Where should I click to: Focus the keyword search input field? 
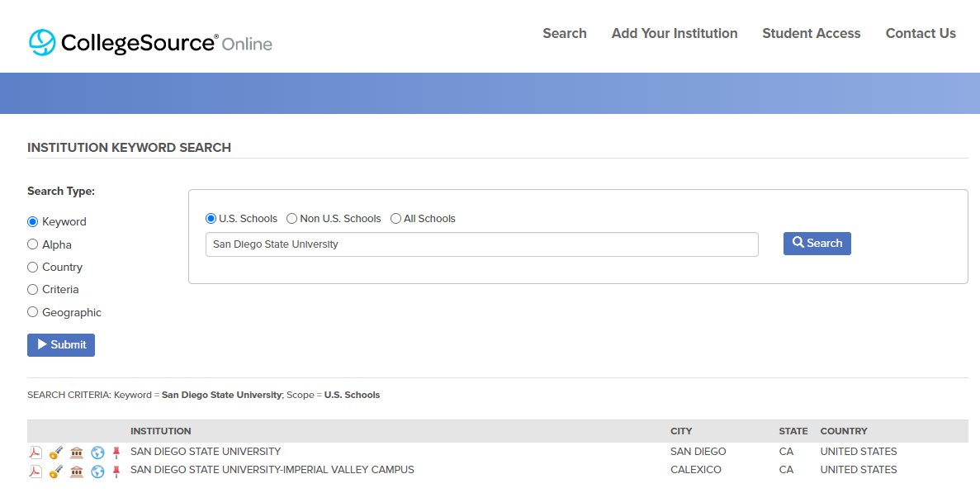tap(482, 244)
